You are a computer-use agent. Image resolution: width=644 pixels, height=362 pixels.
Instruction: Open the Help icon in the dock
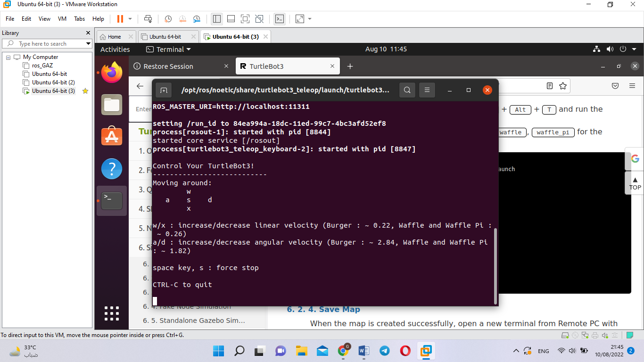(x=112, y=169)
